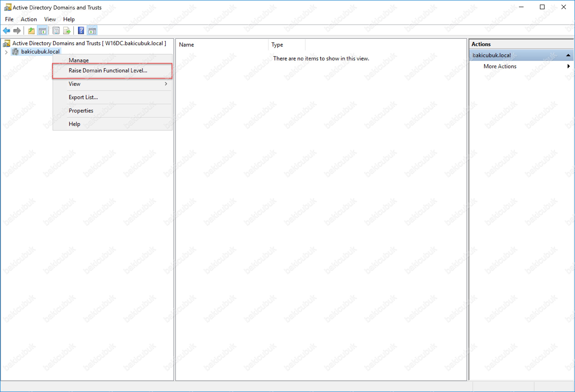Close the Active Directory Domains and Trusts window
Viewport: 575px width, 392px height.
tap(563, 7)
